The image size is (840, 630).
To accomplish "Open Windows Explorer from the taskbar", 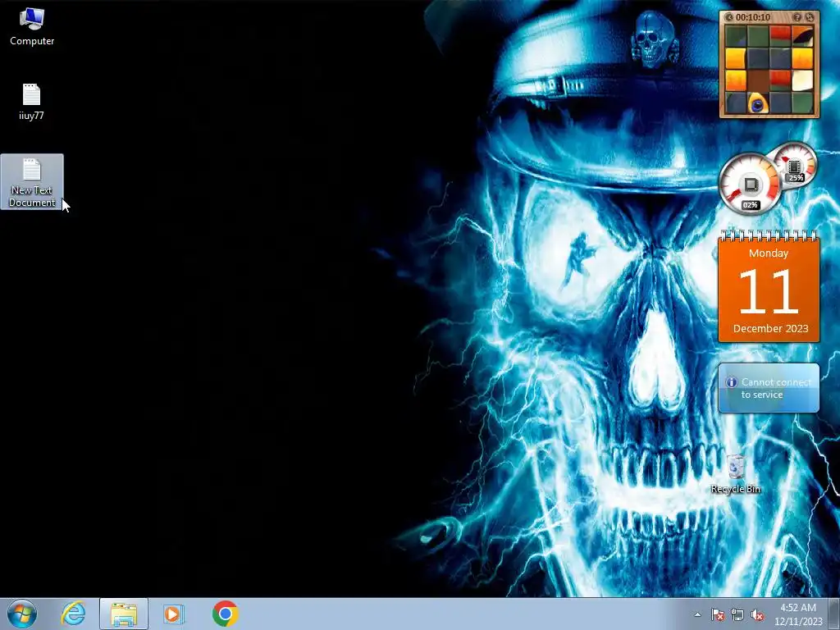I will pos(123,614).
